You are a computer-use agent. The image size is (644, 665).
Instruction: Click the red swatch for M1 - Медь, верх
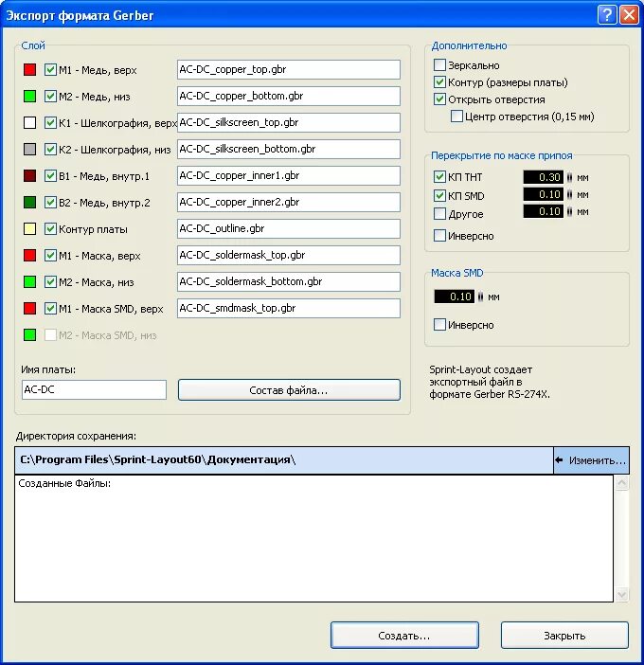click(x=29, y=69)
